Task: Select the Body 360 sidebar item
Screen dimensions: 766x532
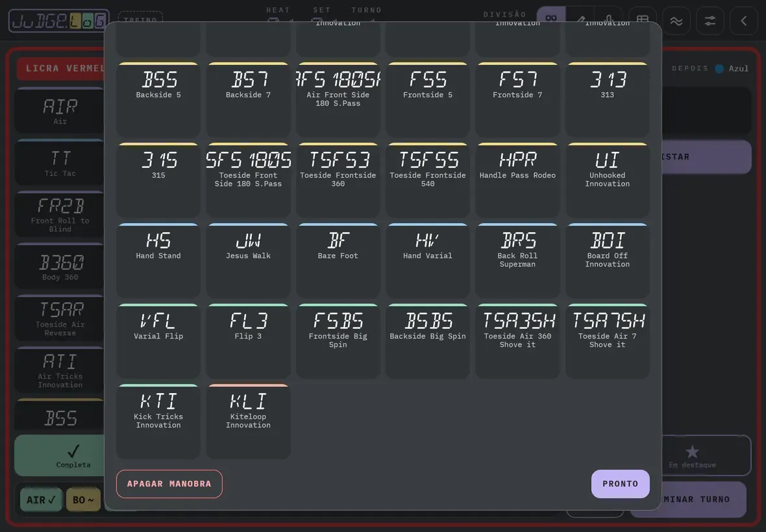Action: point(60,267)
